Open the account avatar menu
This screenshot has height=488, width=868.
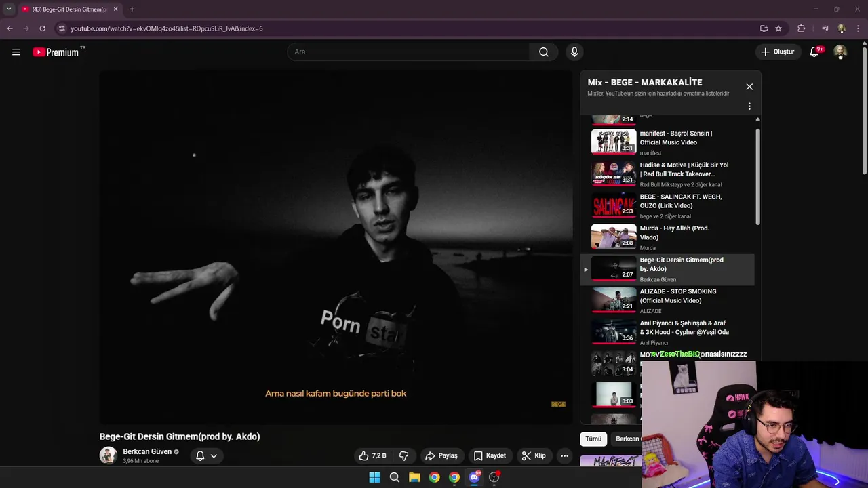pos(840,52)
